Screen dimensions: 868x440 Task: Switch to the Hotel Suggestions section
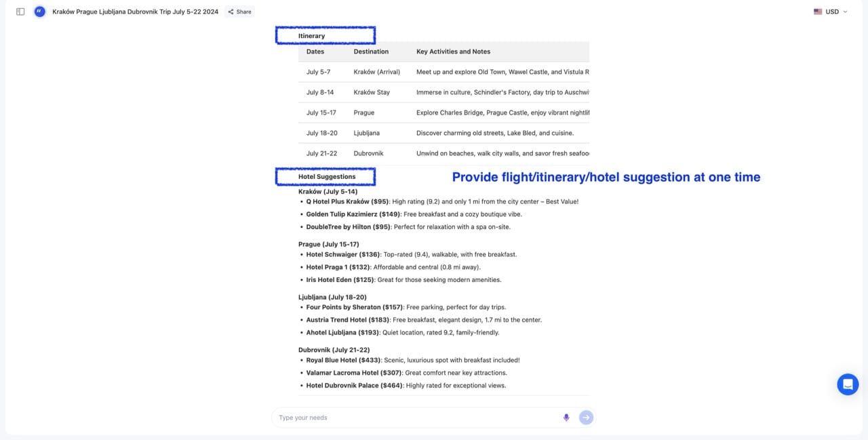pyautogui.click(x=325, y=176)
